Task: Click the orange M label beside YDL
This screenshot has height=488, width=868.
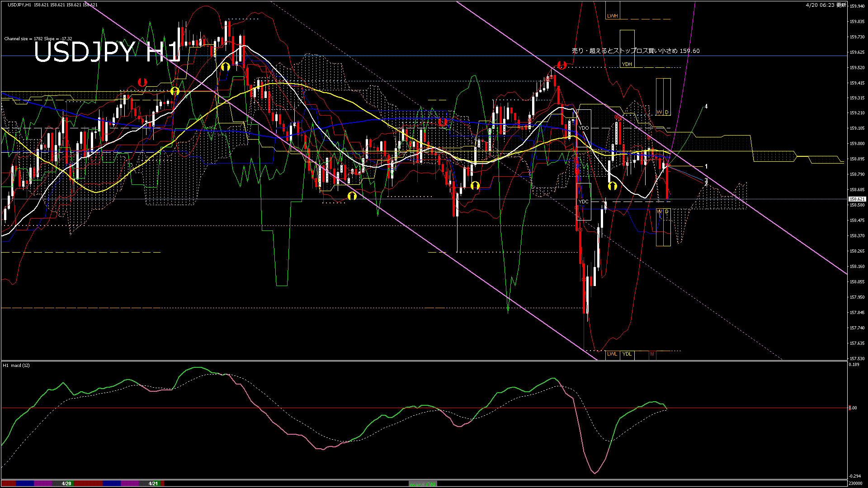Action: [x=652, y=354]
